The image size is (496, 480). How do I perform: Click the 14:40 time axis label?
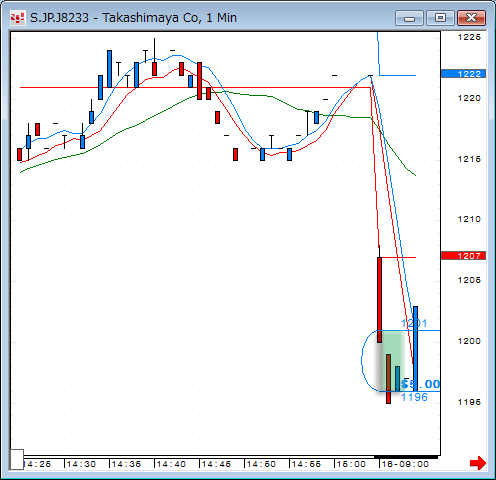pyautogui.click(x=171, y=464)
